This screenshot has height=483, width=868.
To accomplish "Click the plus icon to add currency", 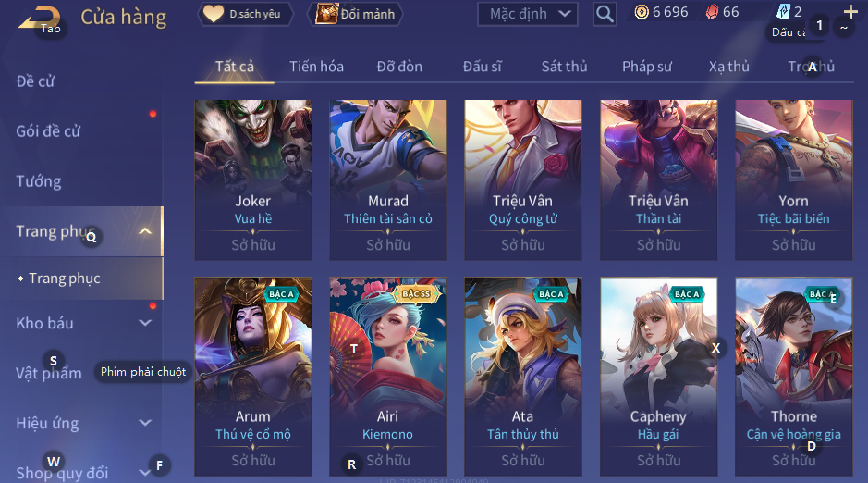I will [850, 12].
